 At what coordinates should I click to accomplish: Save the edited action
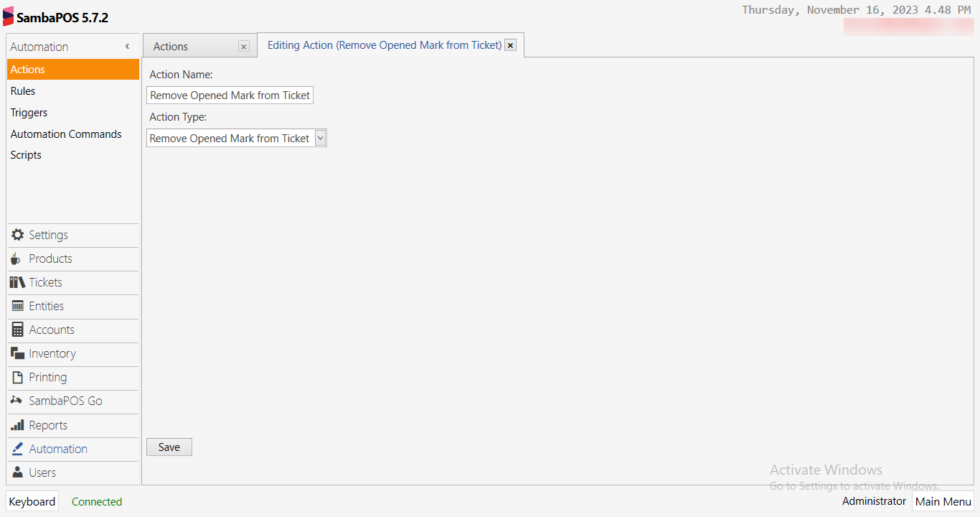pos(169,447)
